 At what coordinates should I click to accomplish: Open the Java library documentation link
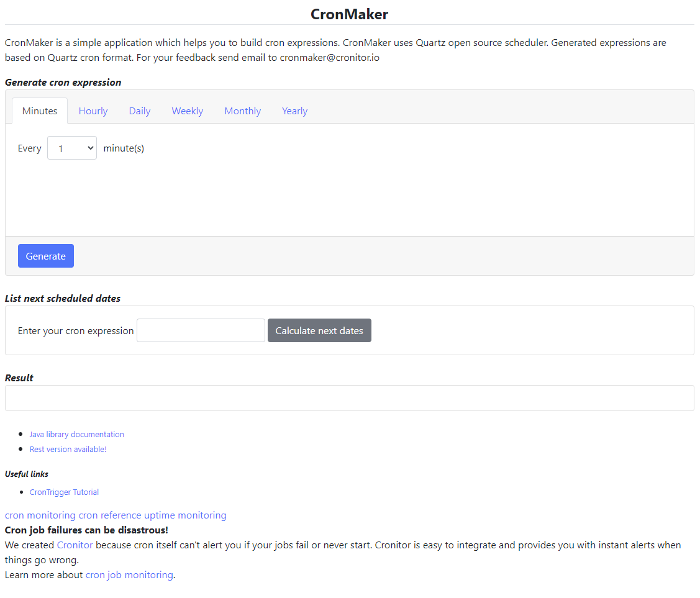(x=76, y=434)
